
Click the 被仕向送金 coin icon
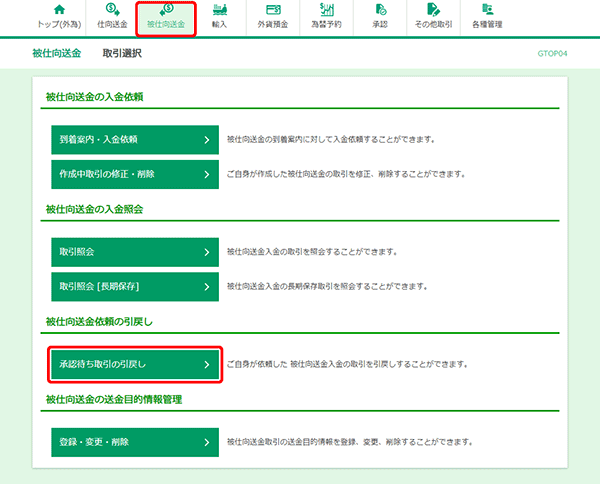[x=166, y=10]
